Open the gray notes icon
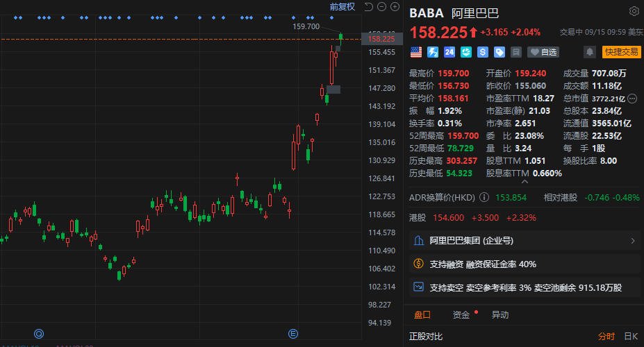The image size is (644, 347). tap(515, 52)
